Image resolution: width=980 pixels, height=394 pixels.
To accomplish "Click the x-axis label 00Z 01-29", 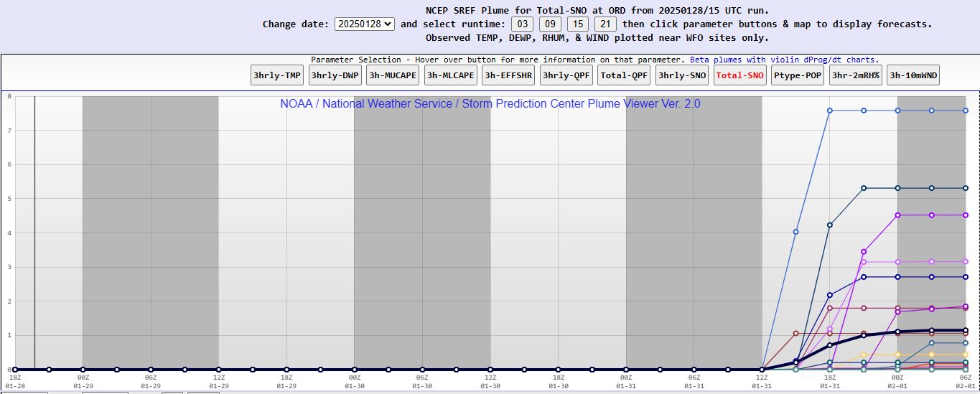I will (83, 381).
